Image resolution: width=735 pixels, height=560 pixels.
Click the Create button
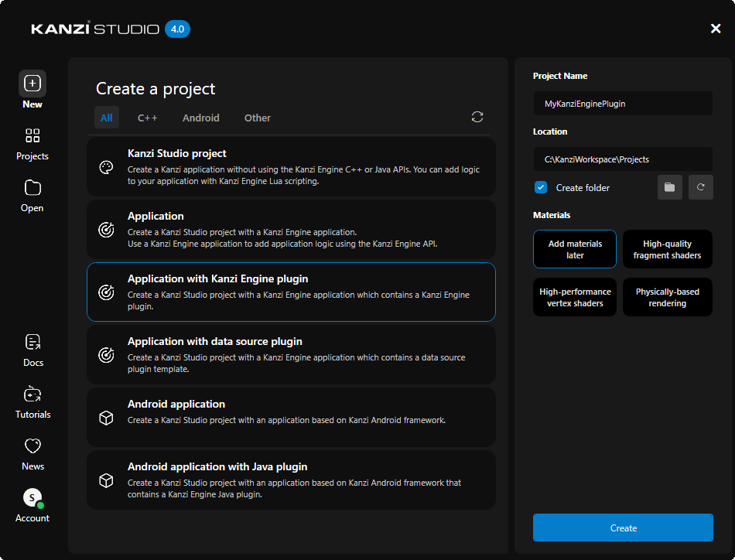coord(623,528)
